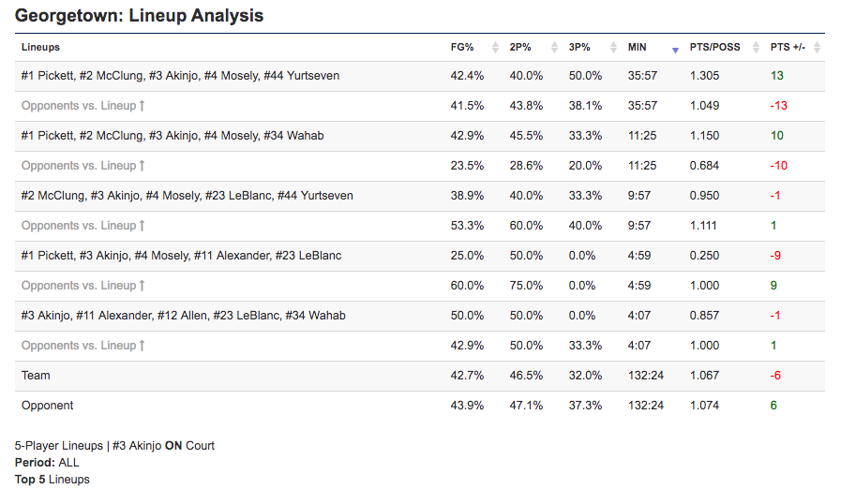Image resolution: width=841 pixels, height=504 pixels.
Task: Expand Opponents vs. Lineup row showing 23.5% FG
Action: 83,166
